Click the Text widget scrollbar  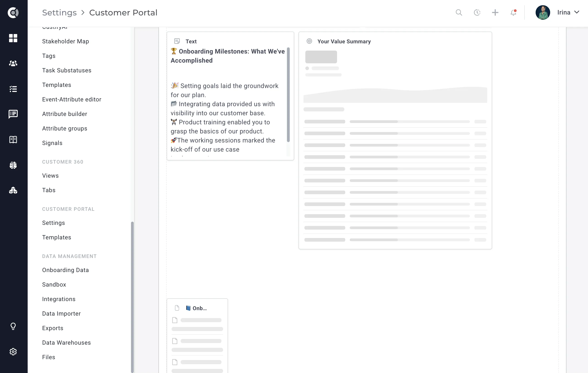point(288,95)
